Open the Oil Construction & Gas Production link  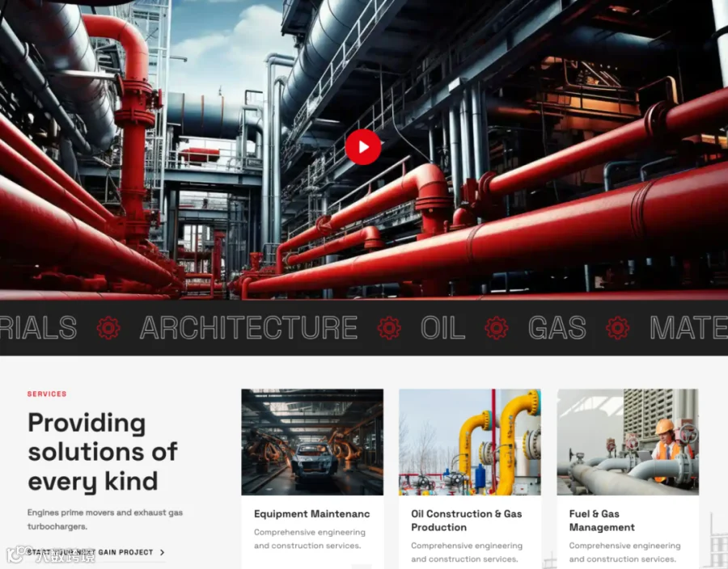[x=467, y=521]
